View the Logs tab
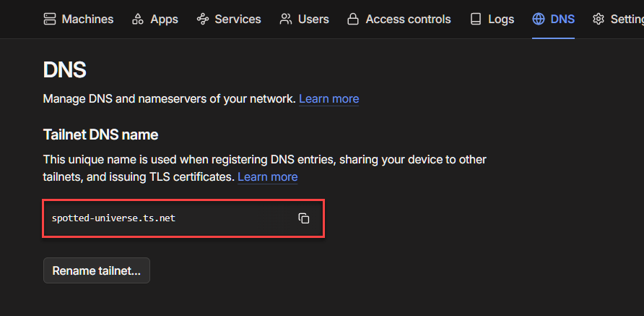644x316 pixels. (x=501, y=20)
